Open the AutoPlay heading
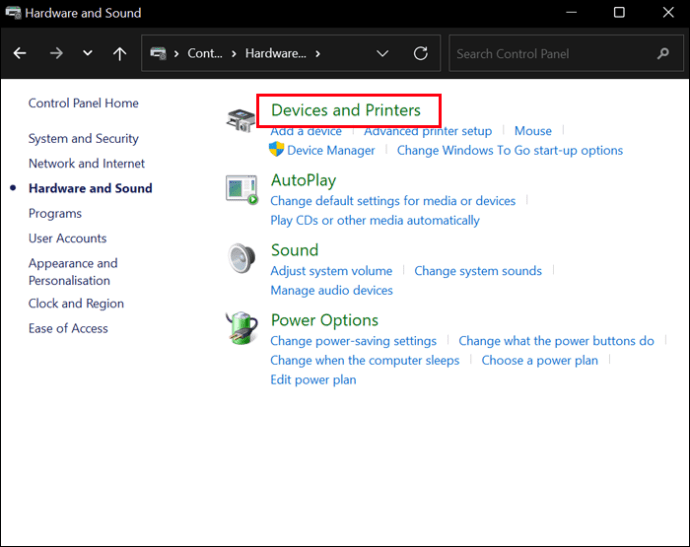 tap(304, 180)
